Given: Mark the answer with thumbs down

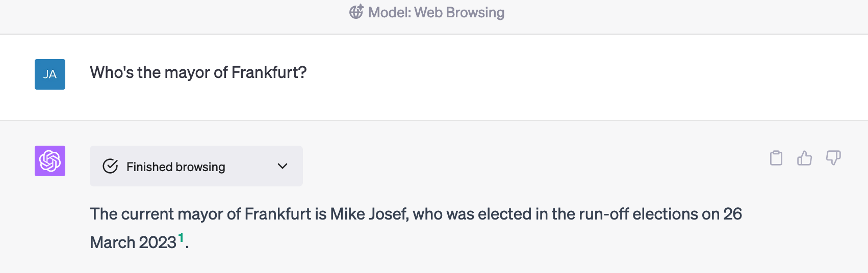Looking at the screenshot, I should coord(833,158).
